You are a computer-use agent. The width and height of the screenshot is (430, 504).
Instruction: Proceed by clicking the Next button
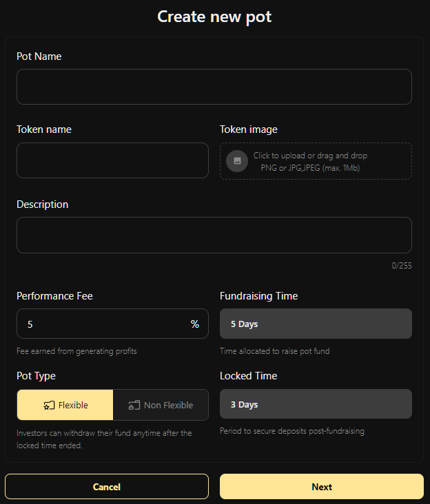pos(321,487)
